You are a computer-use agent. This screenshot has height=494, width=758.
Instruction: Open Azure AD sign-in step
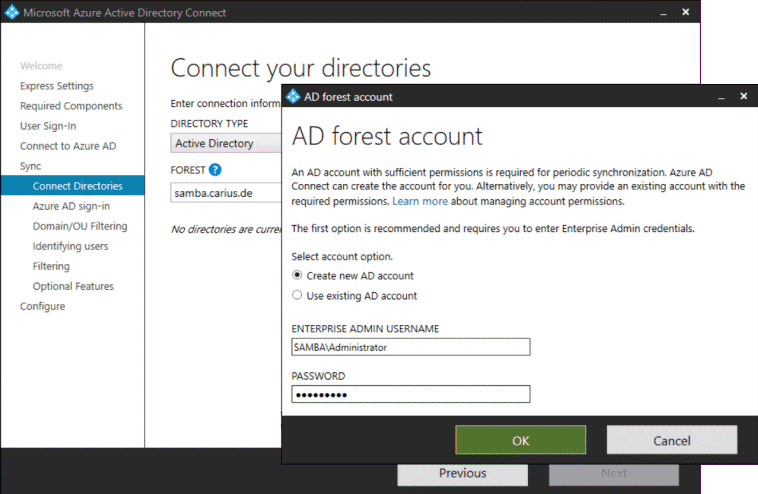point(71,206)
